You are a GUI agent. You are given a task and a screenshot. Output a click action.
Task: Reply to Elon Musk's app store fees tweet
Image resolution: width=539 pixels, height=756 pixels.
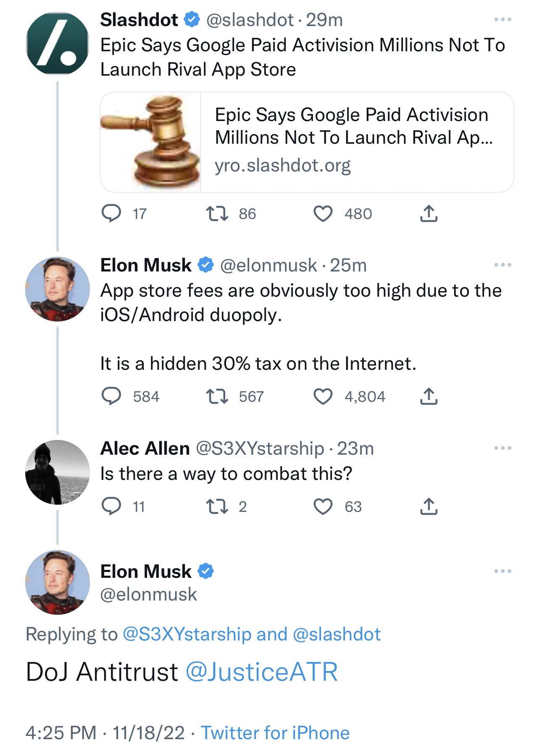[111, 396]
